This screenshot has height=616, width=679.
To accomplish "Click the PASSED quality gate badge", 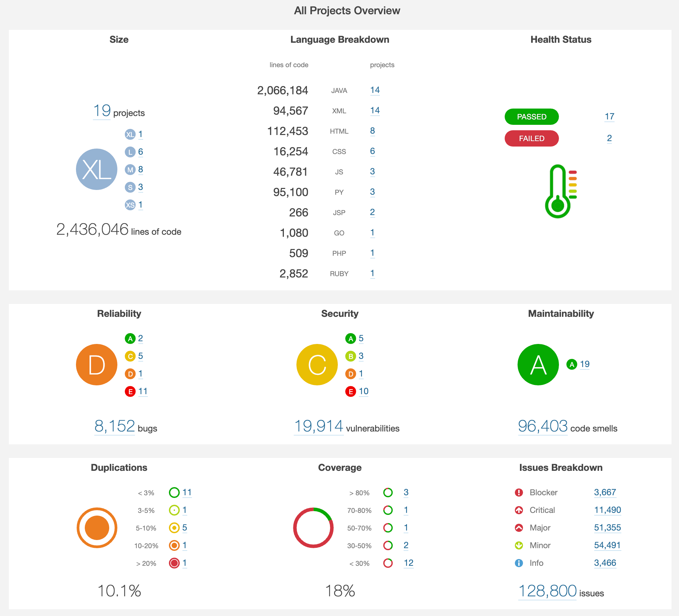I will click(531, 117).
